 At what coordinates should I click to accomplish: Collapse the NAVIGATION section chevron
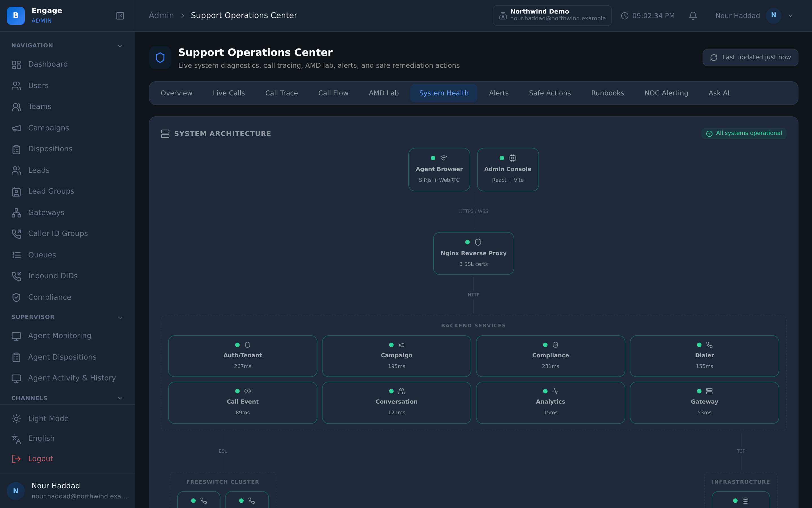pos(120,46)
